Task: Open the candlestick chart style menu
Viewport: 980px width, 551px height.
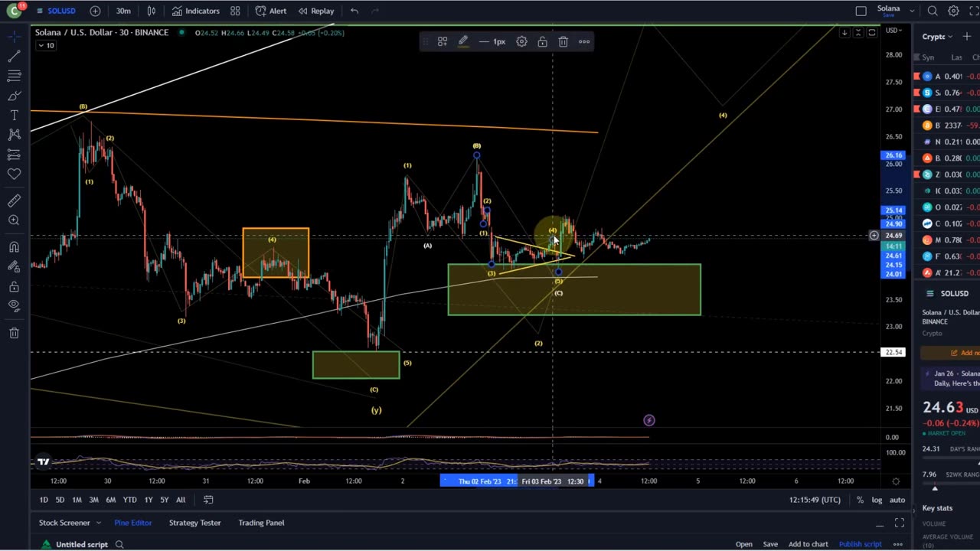Action: pyautogui.click(x=152, y=11)
